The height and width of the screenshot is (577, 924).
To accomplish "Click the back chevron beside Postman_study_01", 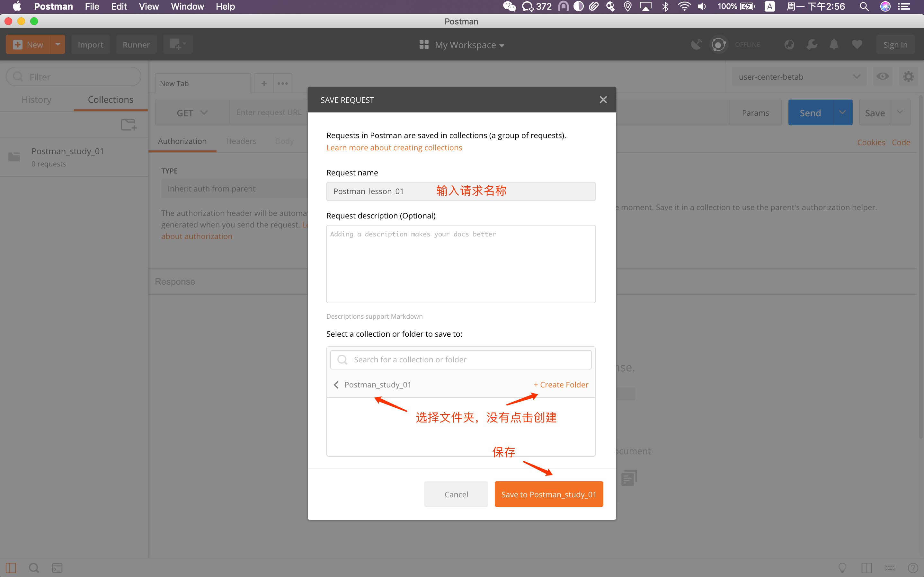I will 336,385.
